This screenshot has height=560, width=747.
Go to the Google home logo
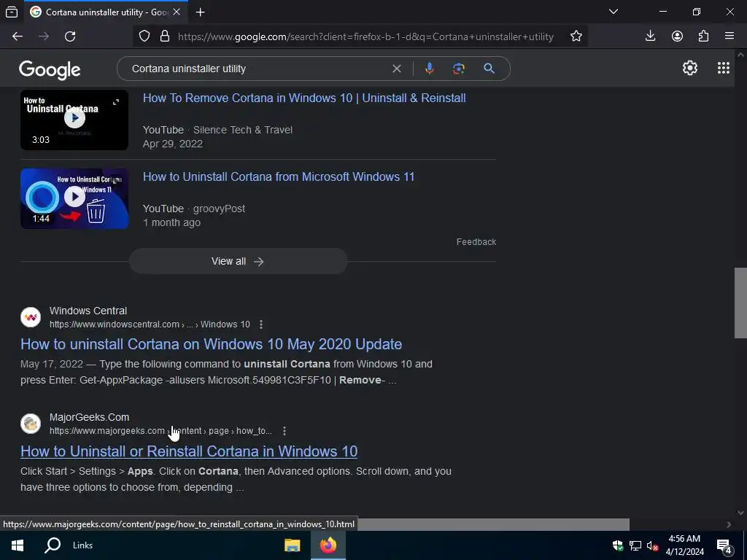[50, 69]
